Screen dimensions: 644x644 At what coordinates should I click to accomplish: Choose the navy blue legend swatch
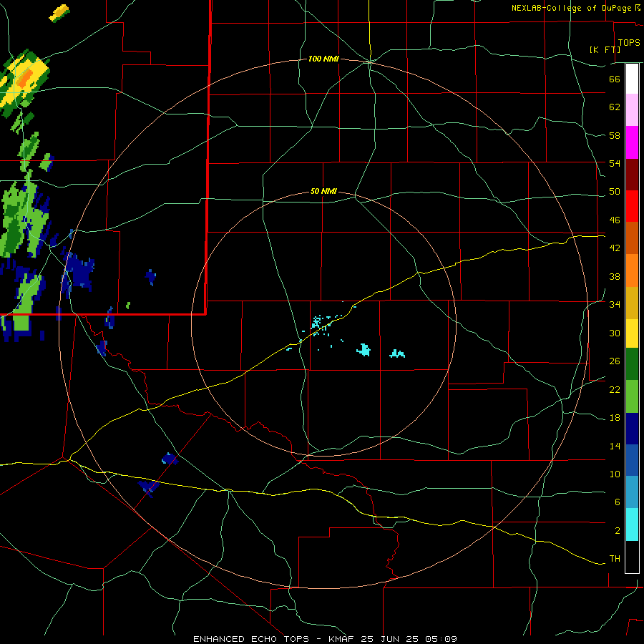(632, 429)
